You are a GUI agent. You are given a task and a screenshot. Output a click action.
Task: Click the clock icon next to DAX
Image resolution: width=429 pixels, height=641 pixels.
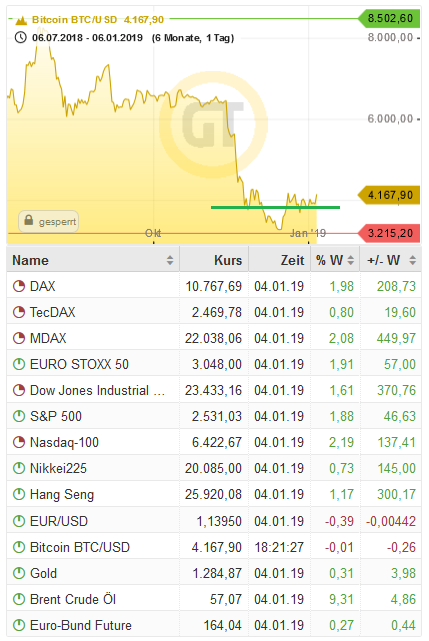pyautogui.click(x=19, y=286)
